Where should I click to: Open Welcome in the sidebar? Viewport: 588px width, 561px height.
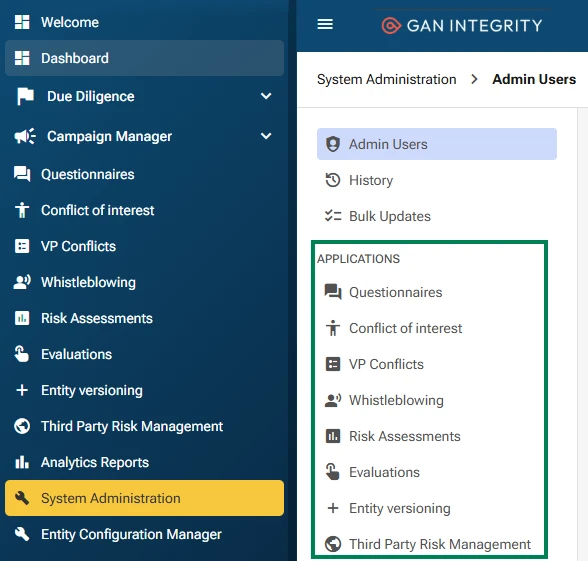pyautogui.click(x=144, y=22)
